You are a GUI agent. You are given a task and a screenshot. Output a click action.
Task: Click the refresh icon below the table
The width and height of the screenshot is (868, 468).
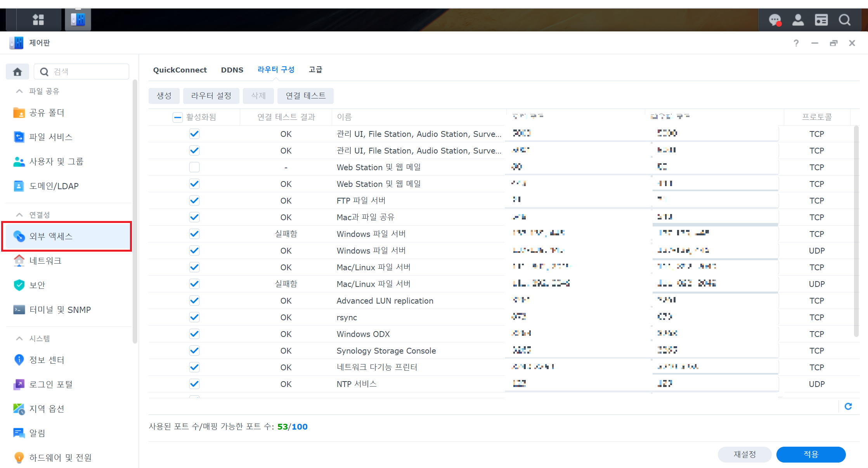pos(848,406)
